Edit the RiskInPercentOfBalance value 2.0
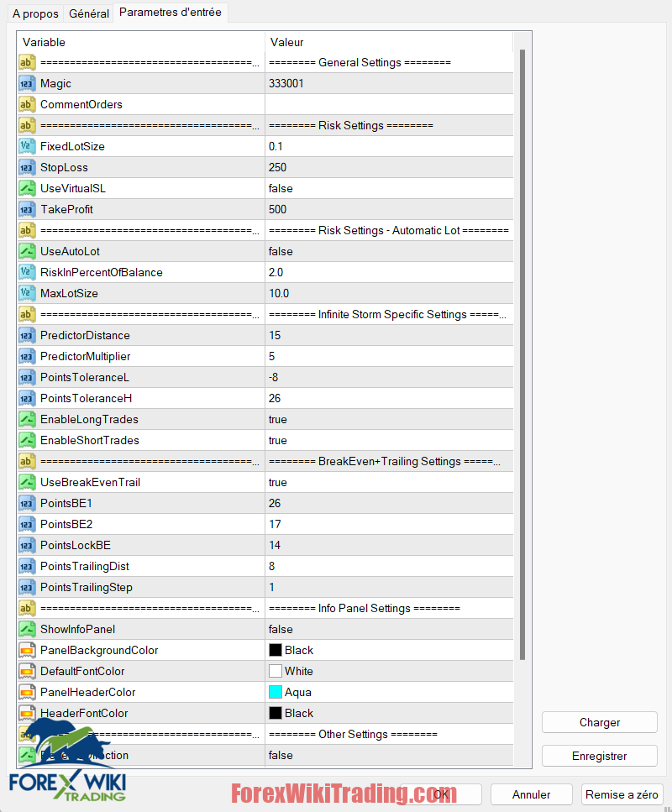Screen dimensions: 672x812 coord(389,272)
